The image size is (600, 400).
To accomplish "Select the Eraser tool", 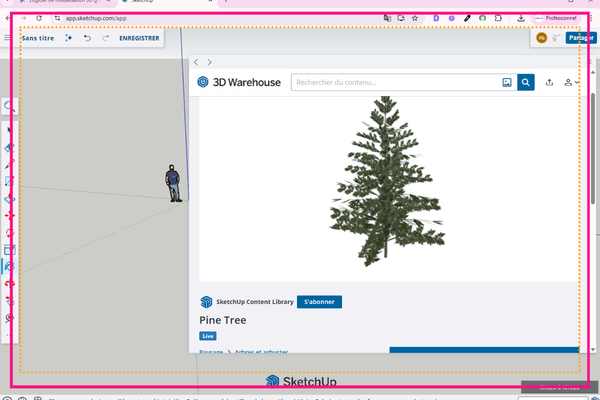I will tap(9, 148).
